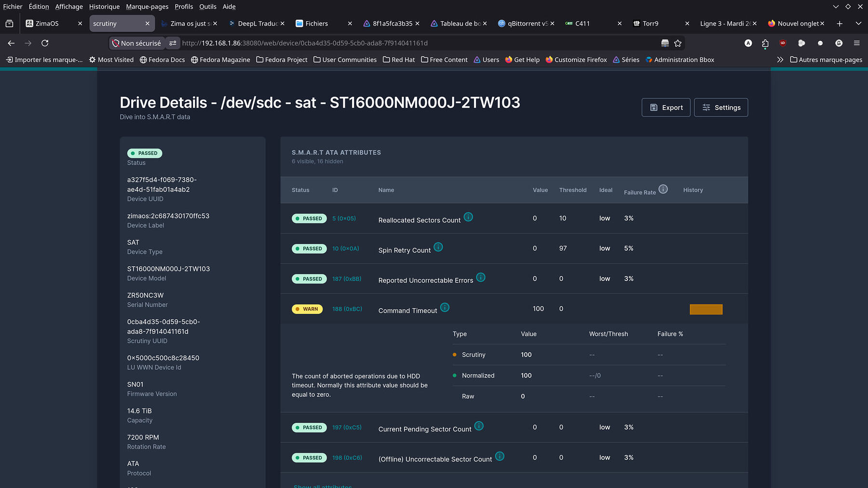Click the serial number ZR50NC3W
The width and height of the screenshot is (868, 488).
pyautogui.click(x=145, y=295)
